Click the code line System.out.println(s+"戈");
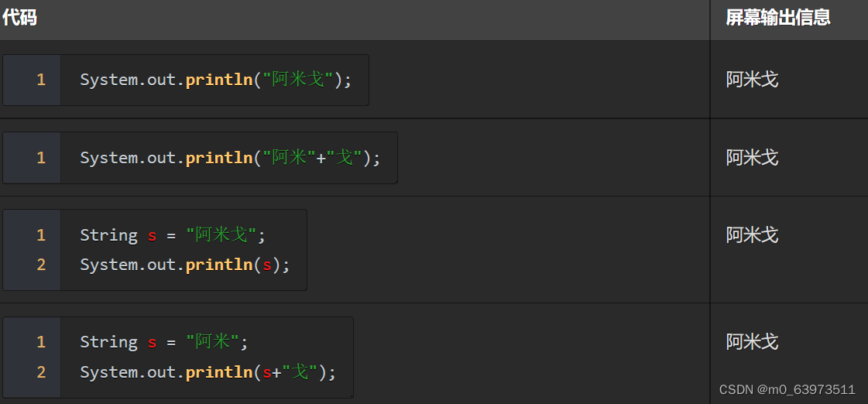 coord(208,372)
